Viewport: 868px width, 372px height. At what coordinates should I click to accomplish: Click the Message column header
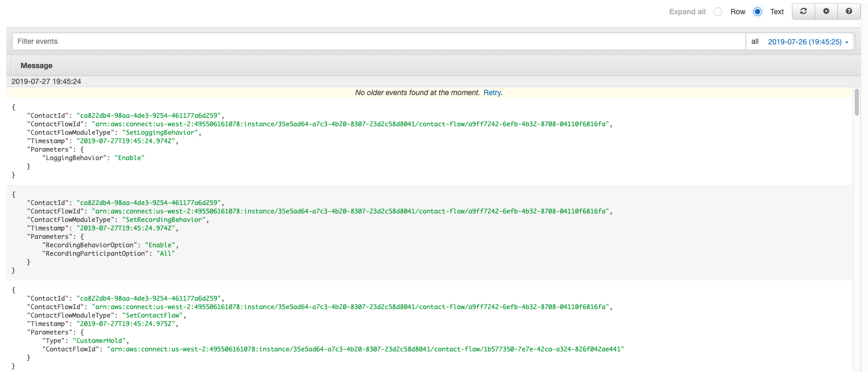[36, 66]
